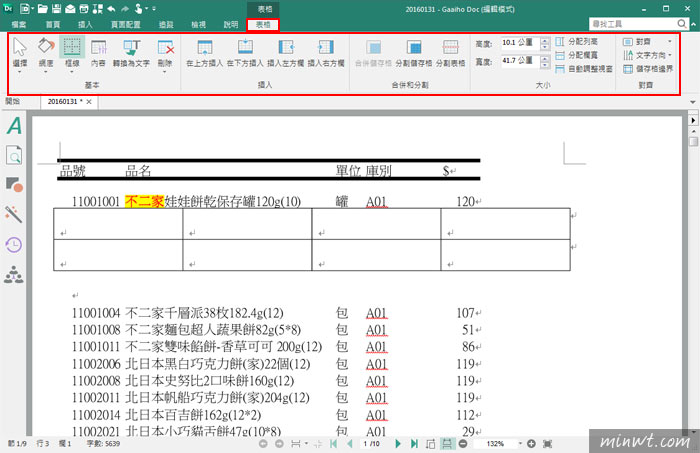Click 插入左方欄 insert column left
The height and width of the screenshot is (453, 700).
[286, 47]
